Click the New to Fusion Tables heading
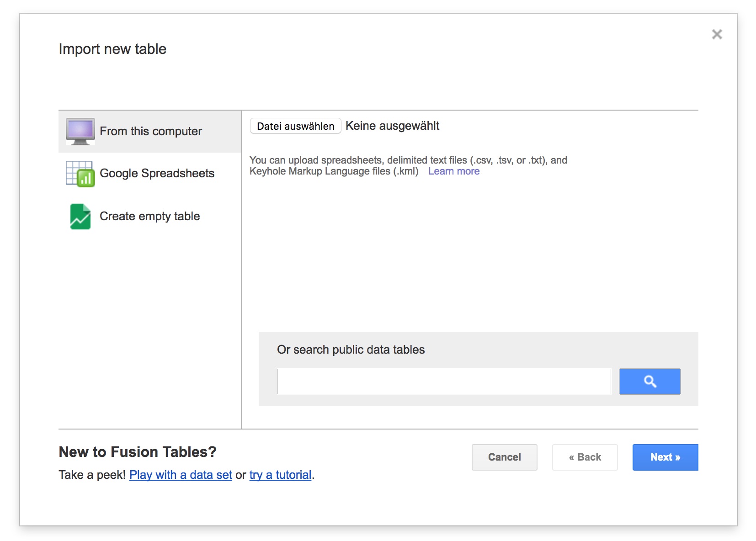The width and height of the screenshot is (756, 541). 137,452
